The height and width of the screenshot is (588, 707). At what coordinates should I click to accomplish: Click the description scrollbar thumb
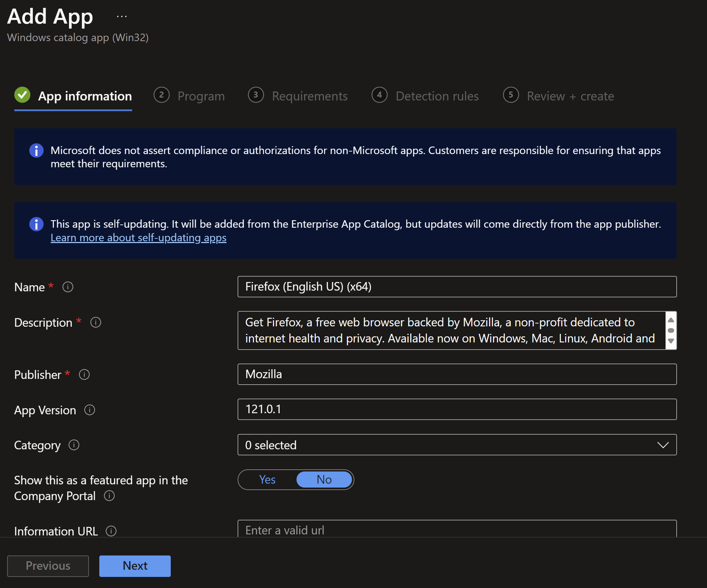671,330
